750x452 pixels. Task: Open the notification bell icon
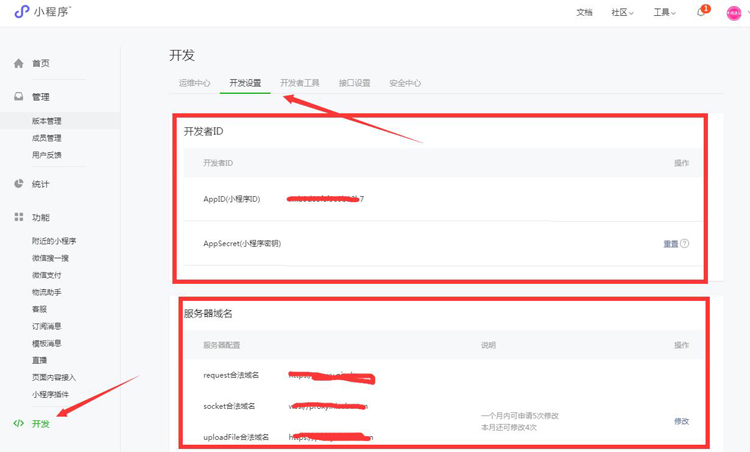701,13
